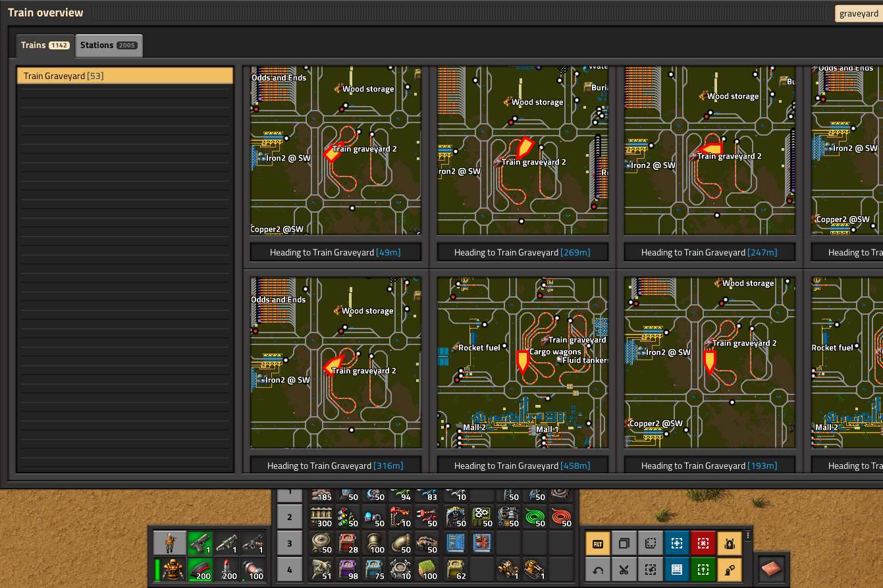
Task: Click the map thumbnail above the [49m] train
Action: pos(336,150)
